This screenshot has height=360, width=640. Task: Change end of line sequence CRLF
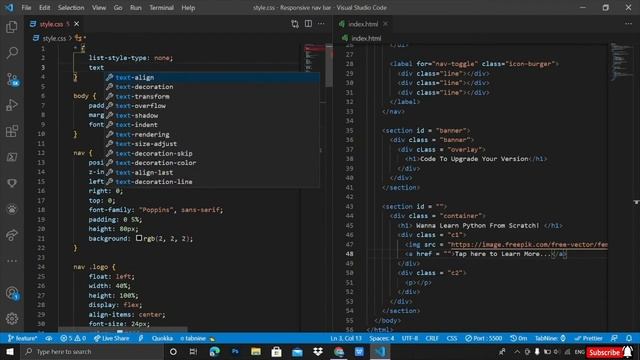pos(432,338)
